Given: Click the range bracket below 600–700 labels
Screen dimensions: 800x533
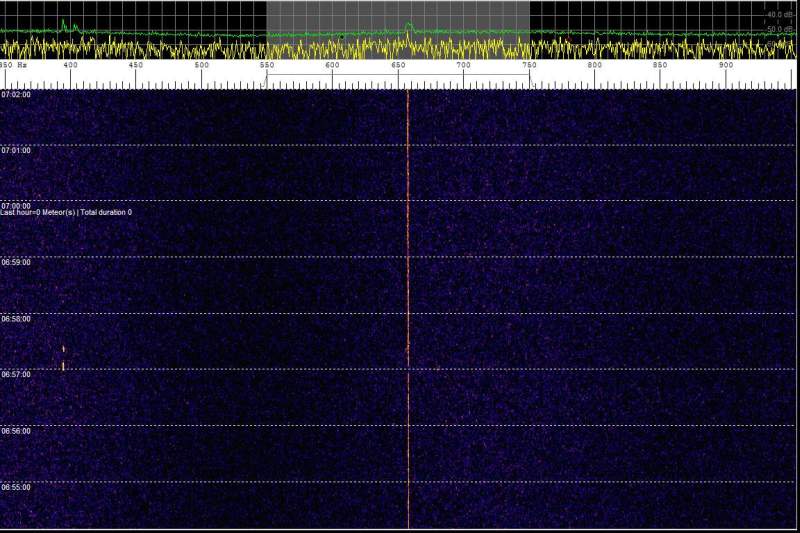Looking at the screenshot, I should pos(398,75).
